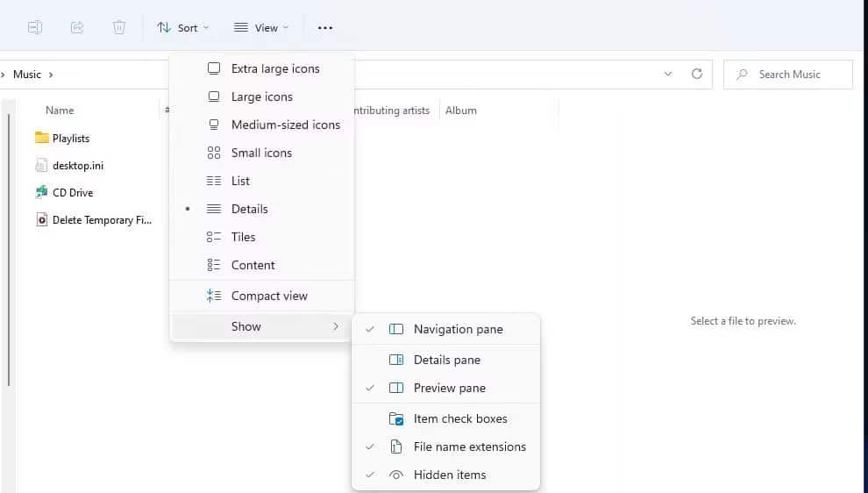Open the Sort dropdown
This screenshot has height=493, width=868.
click(x=182, y=28)
